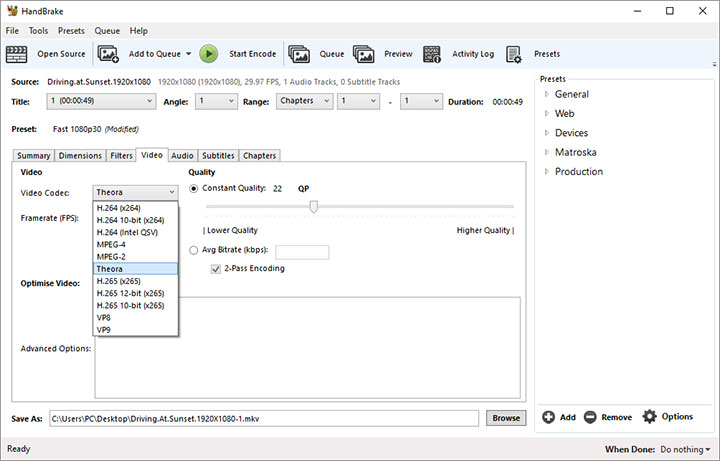Select the Avg Bitrate radio button
720x461 pixels.
click(194, 251)
